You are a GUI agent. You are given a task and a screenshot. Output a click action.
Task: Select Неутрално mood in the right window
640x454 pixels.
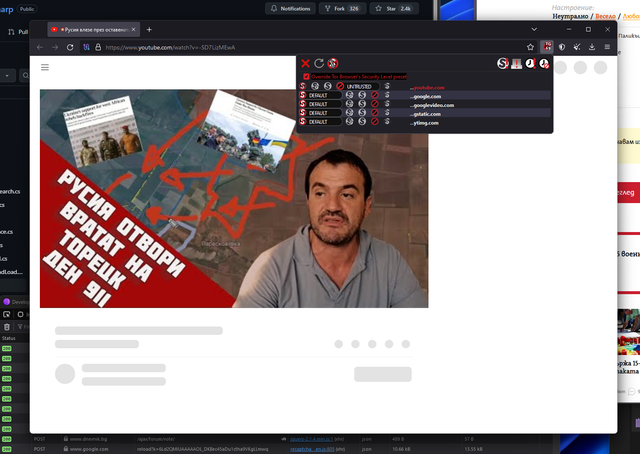[570, 16]
